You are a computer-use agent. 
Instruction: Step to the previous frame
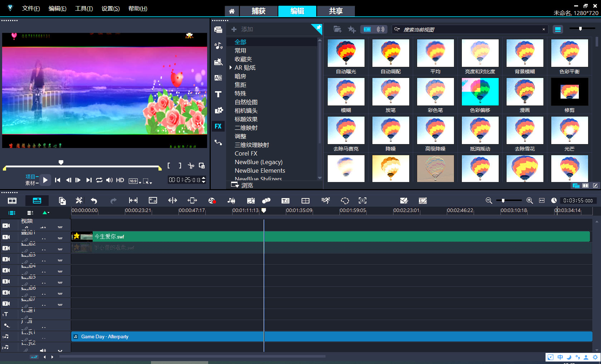(68, 180)
